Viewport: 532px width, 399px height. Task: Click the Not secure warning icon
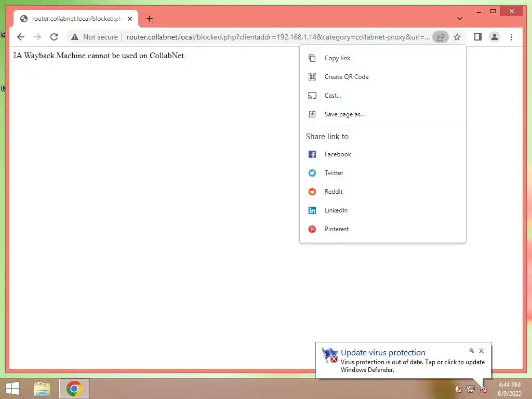click(x=75, y=37)
